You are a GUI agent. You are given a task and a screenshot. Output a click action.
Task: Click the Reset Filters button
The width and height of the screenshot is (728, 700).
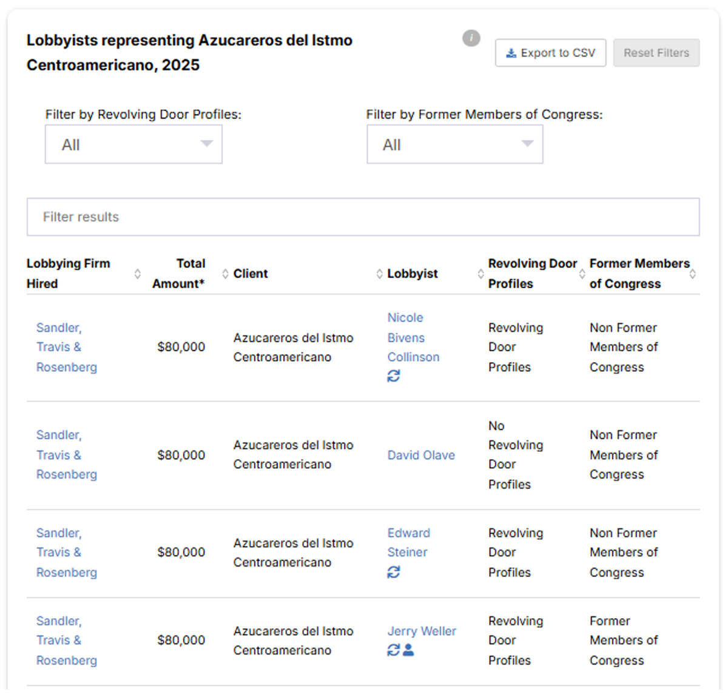tap(656, 53)
